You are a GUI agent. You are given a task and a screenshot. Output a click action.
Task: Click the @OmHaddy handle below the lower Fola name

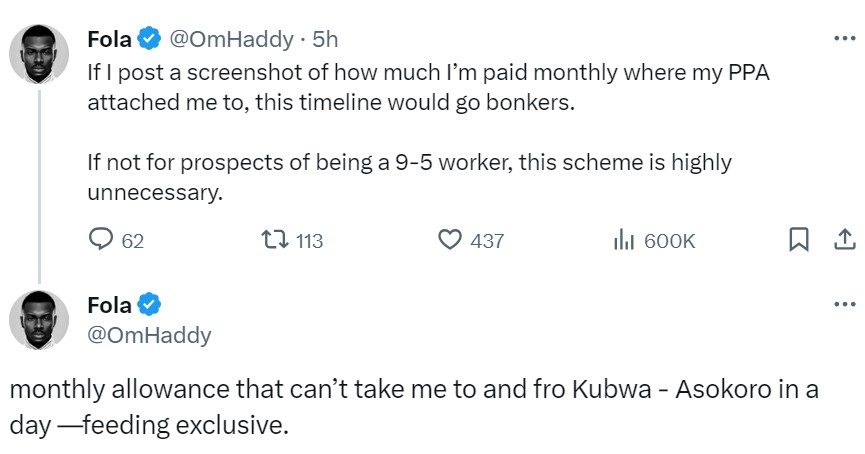pyautogui.click(x=149, y=335)
